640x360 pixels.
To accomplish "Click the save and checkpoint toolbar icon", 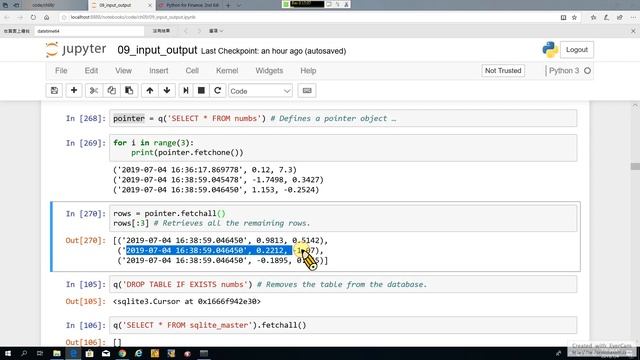I will click(54, 91).
